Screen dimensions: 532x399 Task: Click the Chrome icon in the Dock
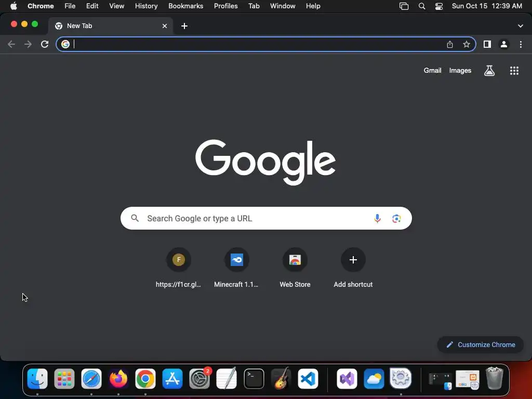click(x=145, y=379)
